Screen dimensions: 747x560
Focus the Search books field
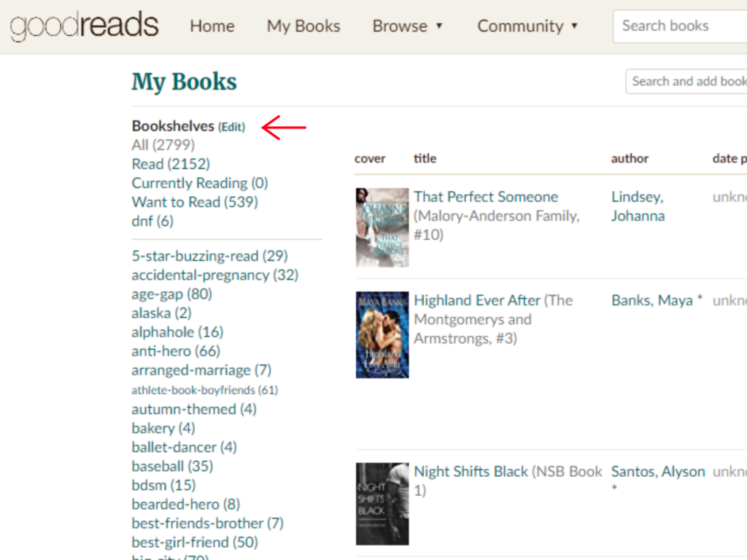click(680, 26)
